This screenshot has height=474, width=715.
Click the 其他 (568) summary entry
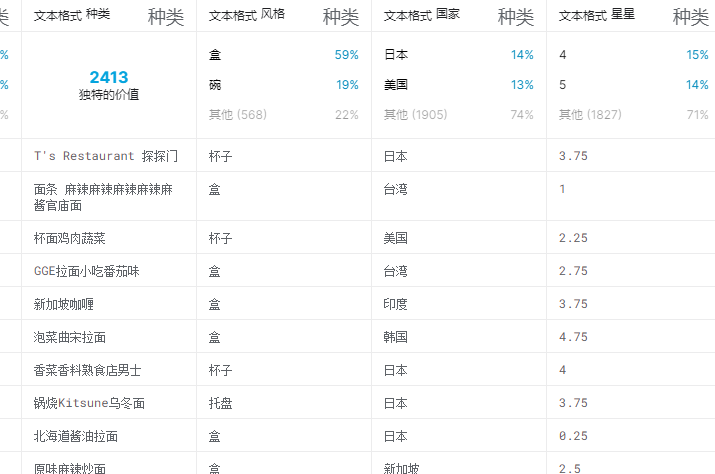coord(284,115)
